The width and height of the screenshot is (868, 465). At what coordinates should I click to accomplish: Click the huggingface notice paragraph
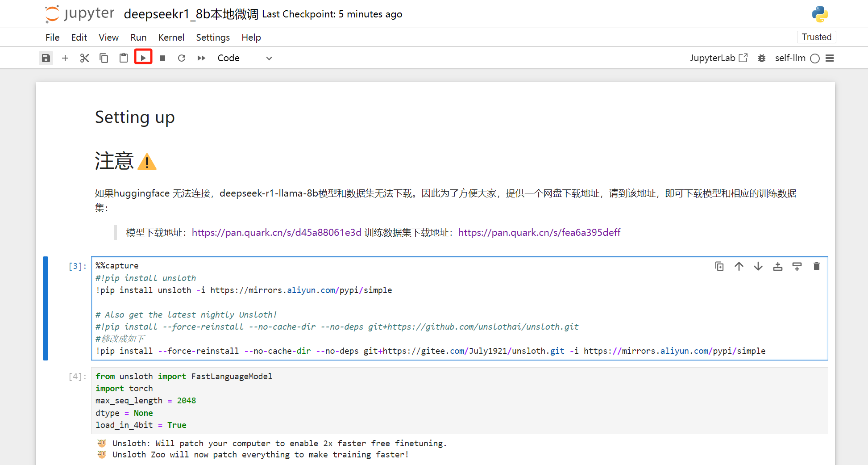pos(445,201)
